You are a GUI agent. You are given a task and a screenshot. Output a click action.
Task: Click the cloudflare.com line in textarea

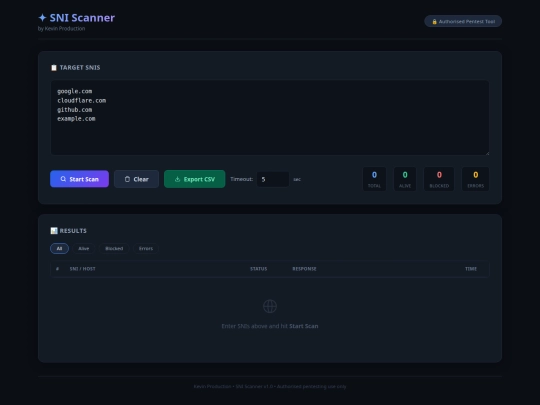[82, 101]
